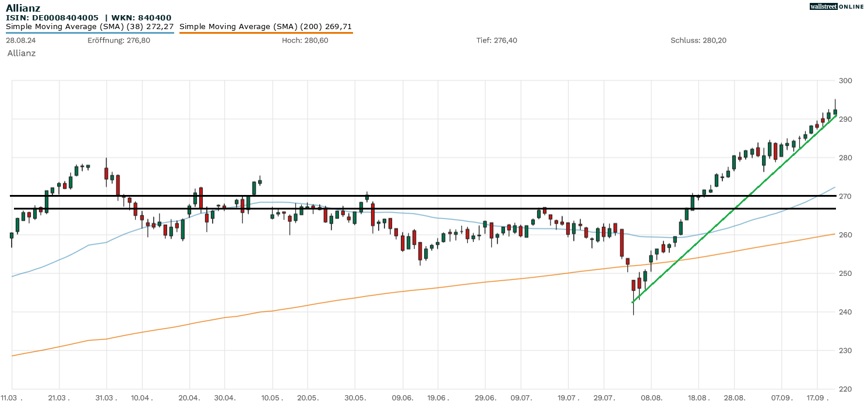868x401 pixels.
Task: Click the upper black horizontal line at 270
Action: click(x=408, y=196)
